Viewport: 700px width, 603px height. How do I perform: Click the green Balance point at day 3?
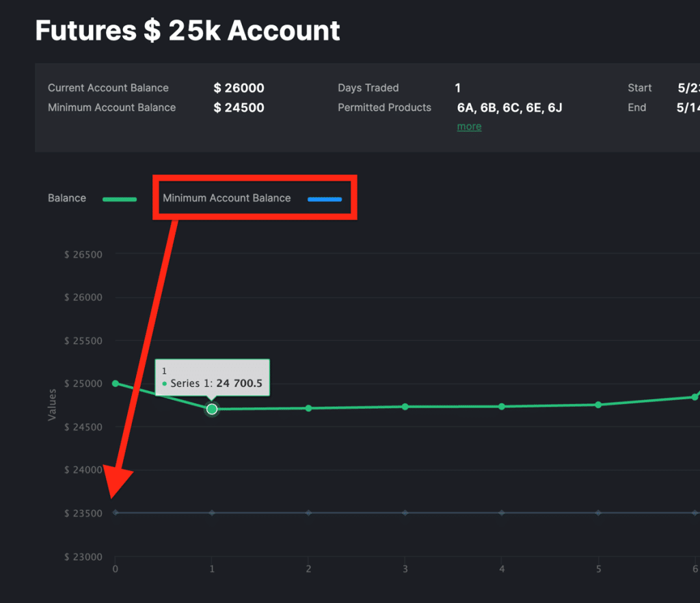(x=405, y=407)
